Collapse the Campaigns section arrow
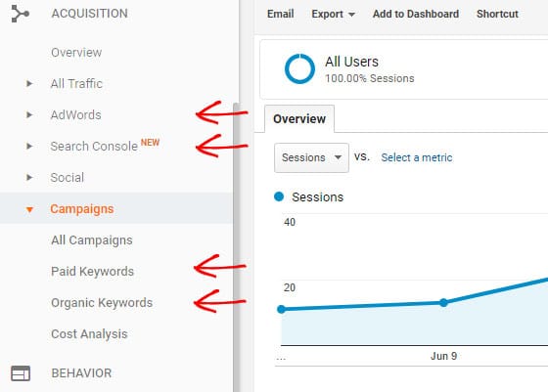Image resolution: width=548 pixels, height=392 pixels. [x=29, y=209]
